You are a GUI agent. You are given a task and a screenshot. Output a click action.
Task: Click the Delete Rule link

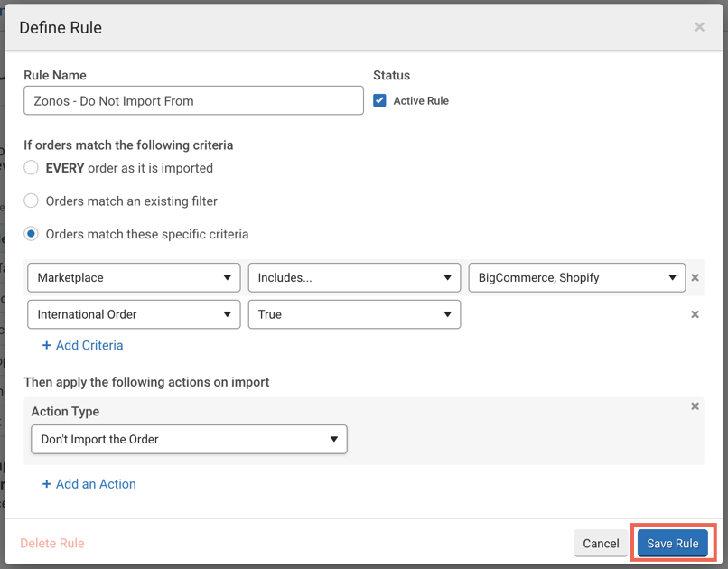click(x=52, y=543)
